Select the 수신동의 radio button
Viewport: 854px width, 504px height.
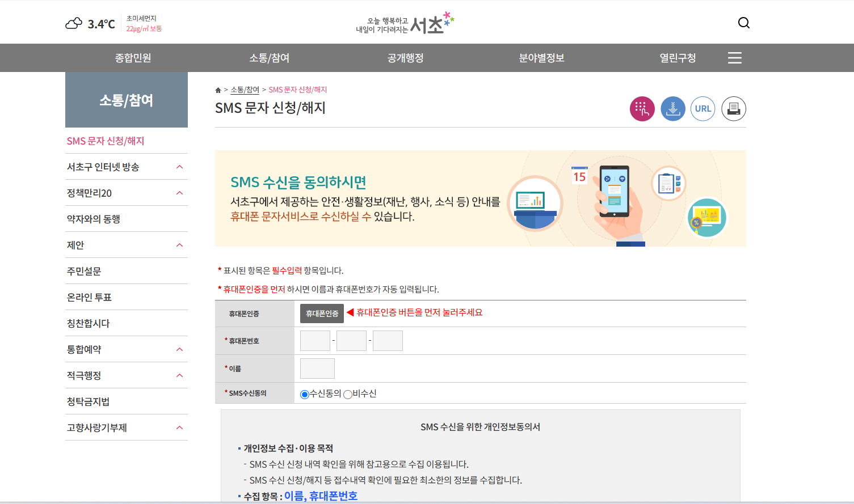click(305, 395)
